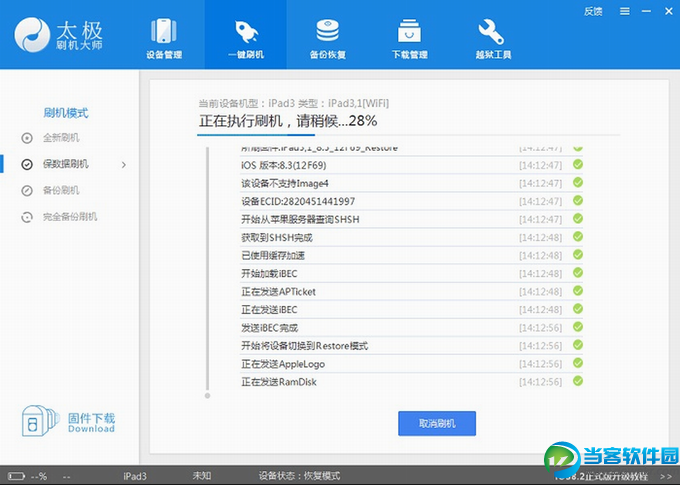Click the log list vertical scrollbar

208,270
